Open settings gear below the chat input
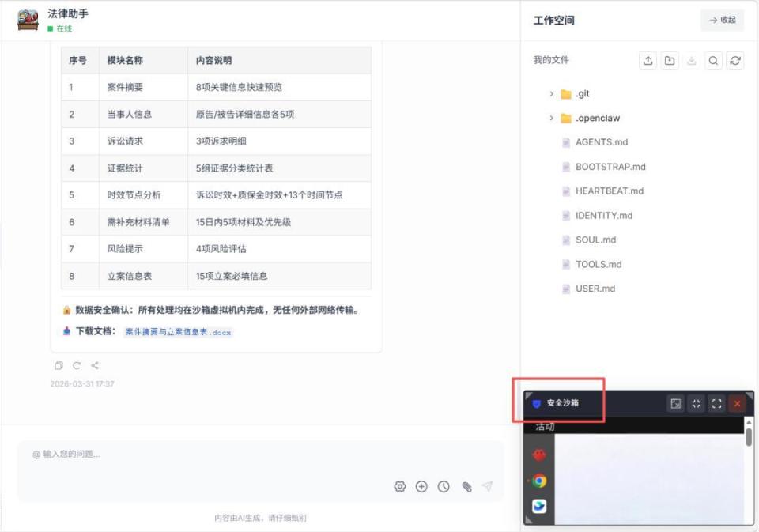The image size is (759, 532). tap(400, 486)
